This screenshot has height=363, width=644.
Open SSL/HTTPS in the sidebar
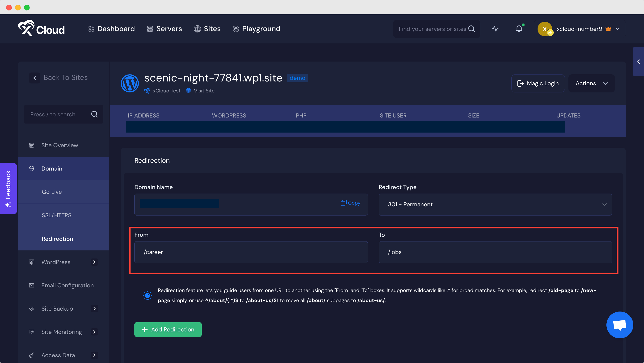point(57,215)
